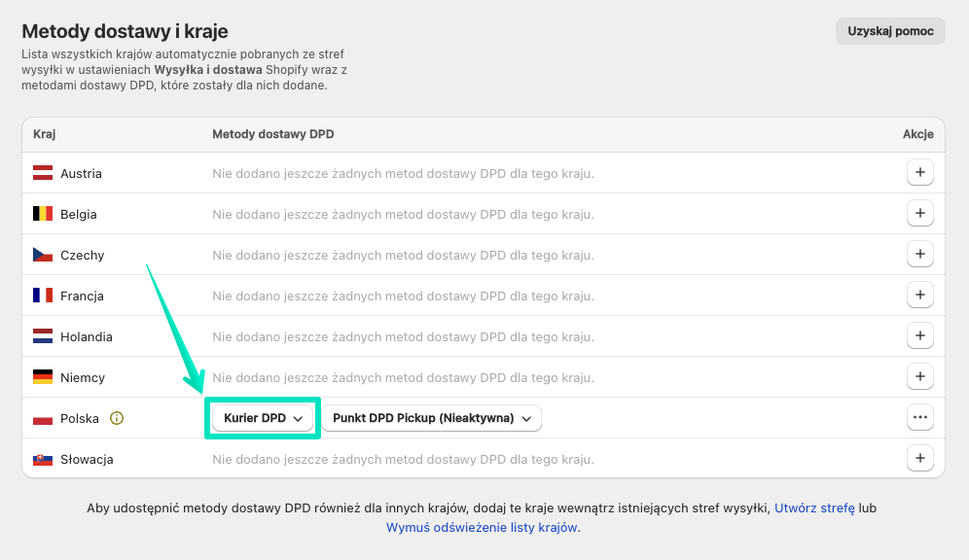Screen dimensions: 969x560
Task: Expand the Kurier DPD dropdown
Action: 263,418
